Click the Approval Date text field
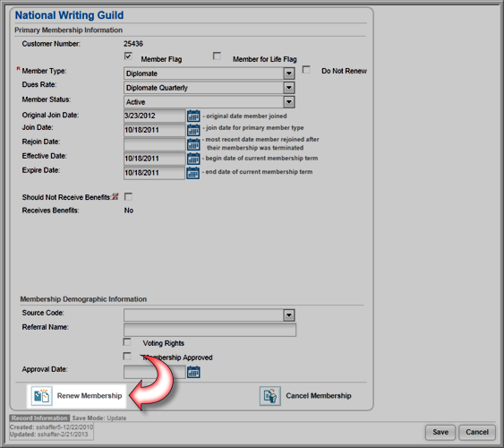The image size is (504, 448). coord(155,372)
